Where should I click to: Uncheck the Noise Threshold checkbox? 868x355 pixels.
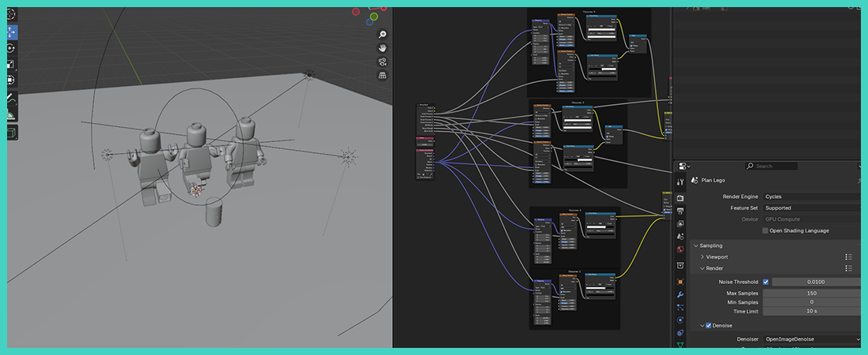point(765,282)
